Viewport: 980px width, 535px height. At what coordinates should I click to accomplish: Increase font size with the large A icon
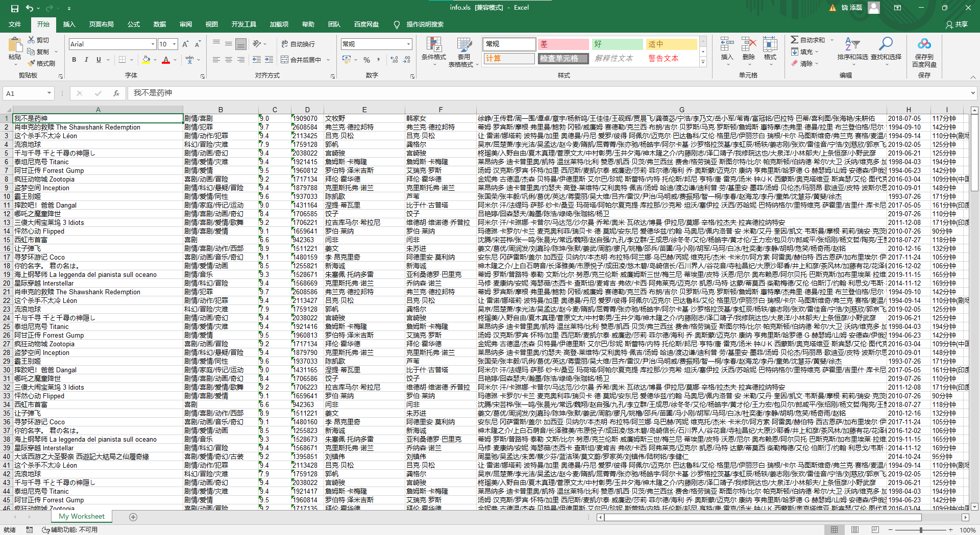point(185,44)
